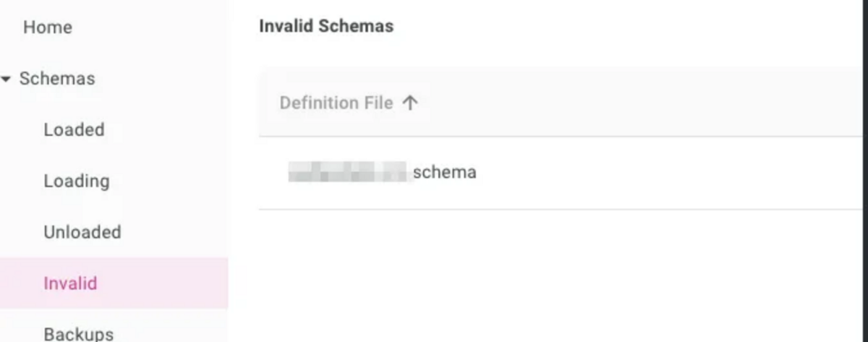View the Unloaded schemas
Viewport: 868px width, 342px height.
pos(82,232)
